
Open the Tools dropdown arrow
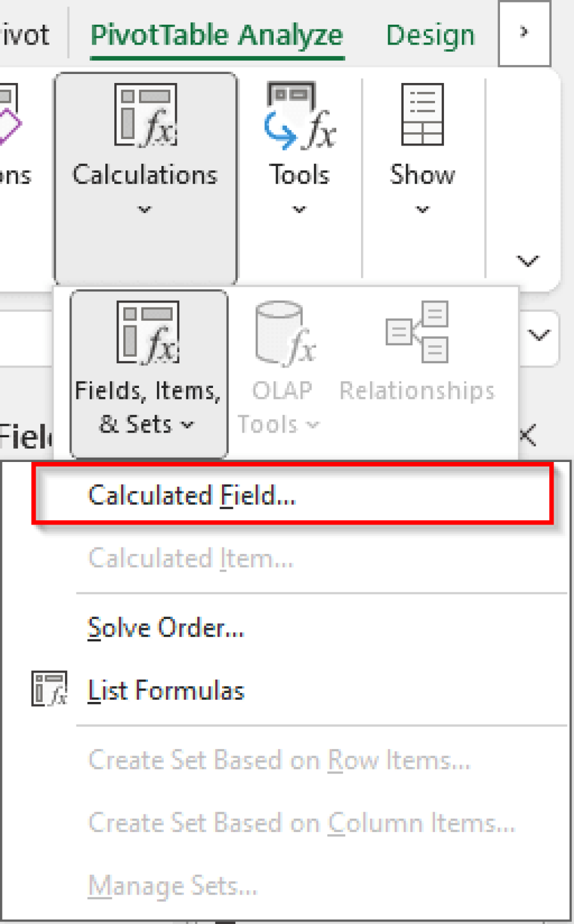(299, 209)
